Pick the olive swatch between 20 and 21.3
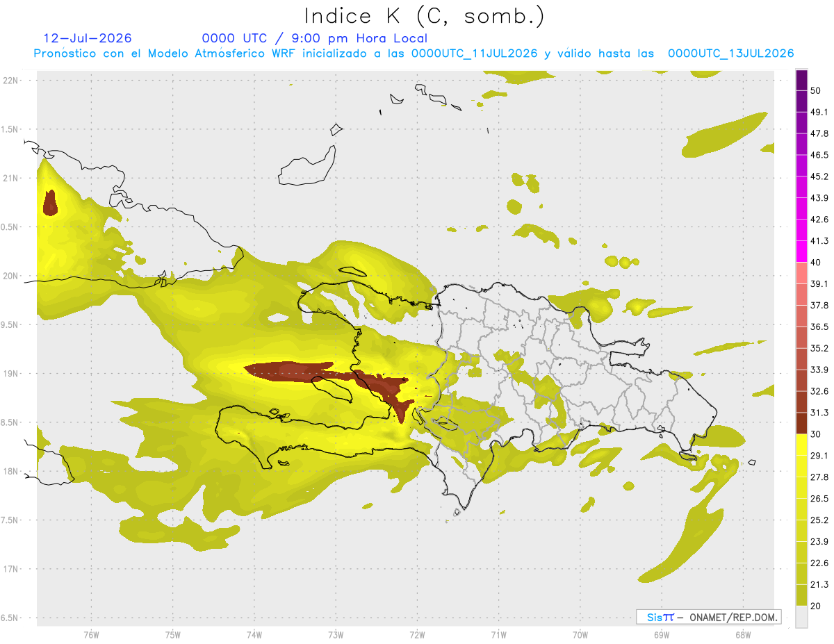Screen dimensions: 834x644 tap(802, 595)
